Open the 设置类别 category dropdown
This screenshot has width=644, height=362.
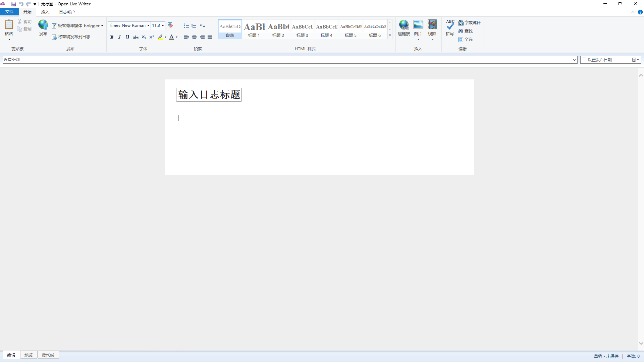(x=574, y=60)
